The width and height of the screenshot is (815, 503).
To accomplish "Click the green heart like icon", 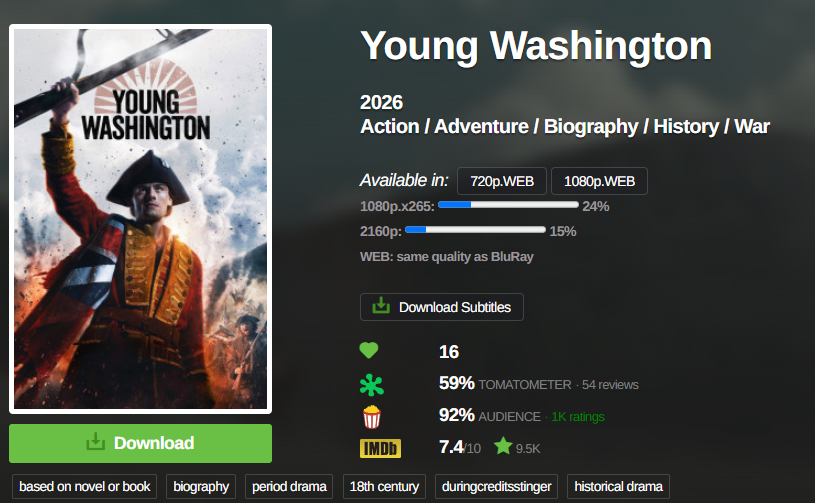I will (x=369, y=351).
